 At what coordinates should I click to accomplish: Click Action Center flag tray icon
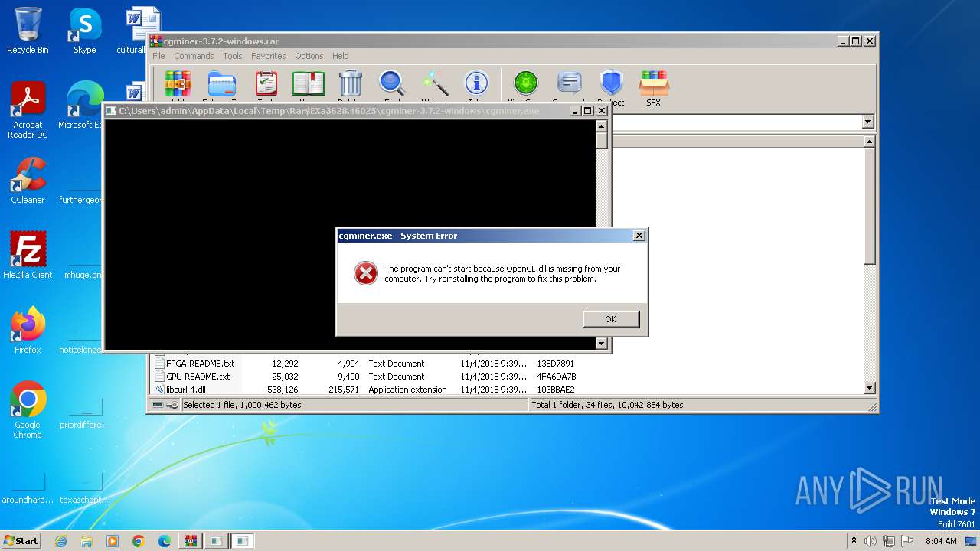click(x=906, y=541)
